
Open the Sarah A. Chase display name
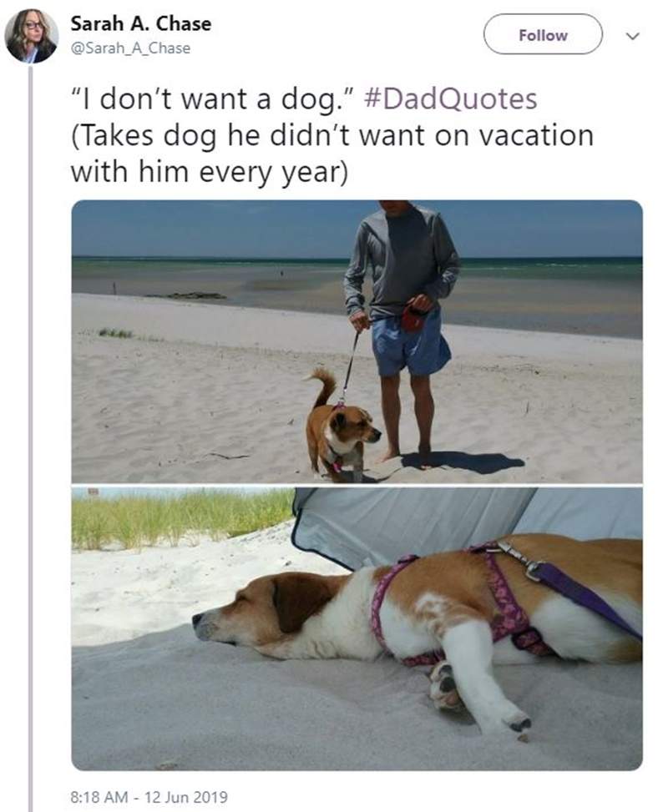[141, 24]
